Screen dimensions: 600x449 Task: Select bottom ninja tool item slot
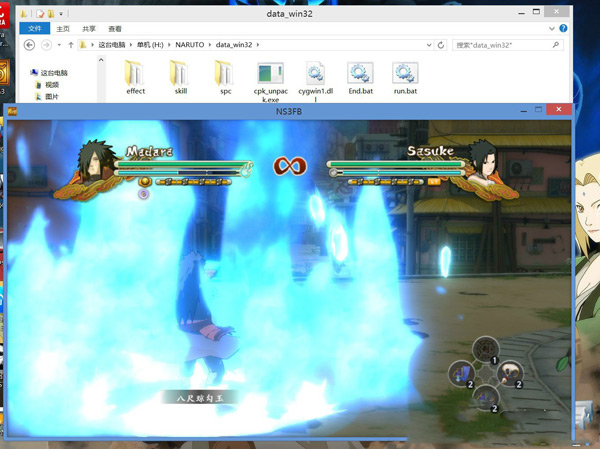pyautogui.click(x=486, y=398)
